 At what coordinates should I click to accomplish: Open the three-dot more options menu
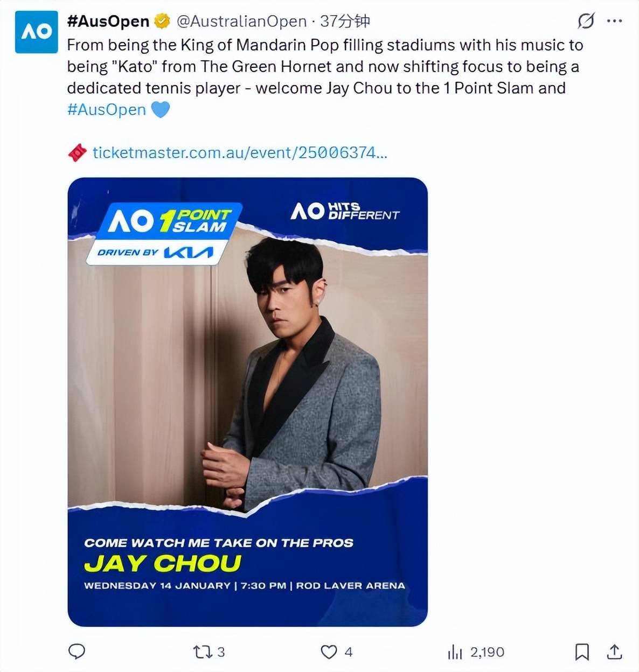pyautogui.click(x=614, y=21)
